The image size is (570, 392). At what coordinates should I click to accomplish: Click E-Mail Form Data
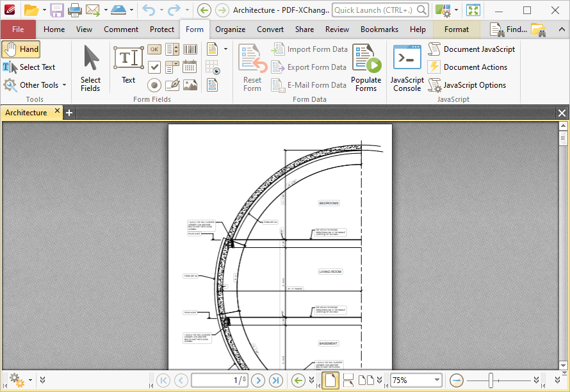(309, 85)
